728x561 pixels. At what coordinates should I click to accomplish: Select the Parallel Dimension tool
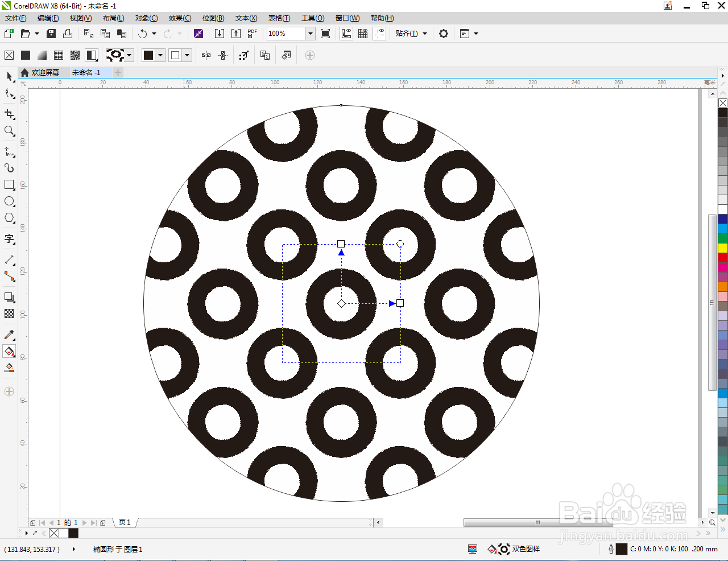pyautogui.click(x=9, y=260)
